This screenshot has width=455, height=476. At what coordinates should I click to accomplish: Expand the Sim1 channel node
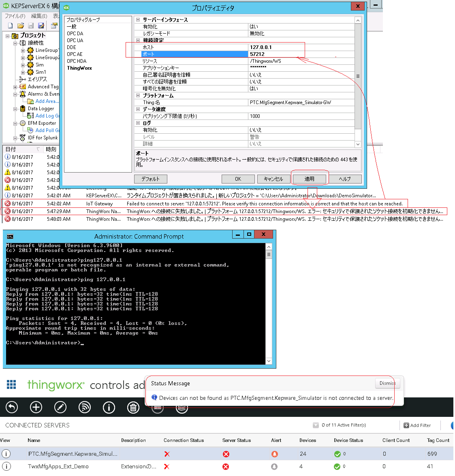point(23,72)
